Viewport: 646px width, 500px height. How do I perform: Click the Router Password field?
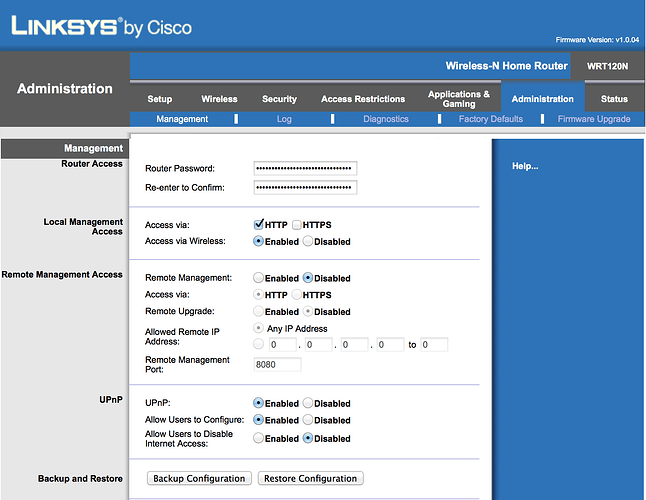pyautogui.click(x=305, y=168)
